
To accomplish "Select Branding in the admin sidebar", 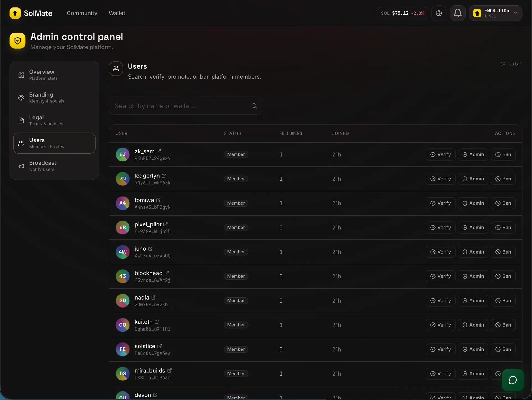I will coord(54,97).
